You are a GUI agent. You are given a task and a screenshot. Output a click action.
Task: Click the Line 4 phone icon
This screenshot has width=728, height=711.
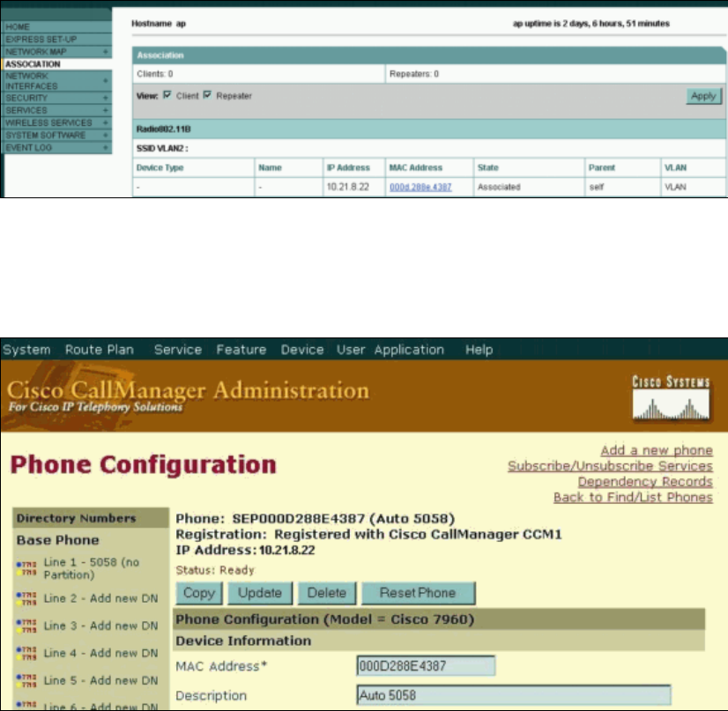26,654
